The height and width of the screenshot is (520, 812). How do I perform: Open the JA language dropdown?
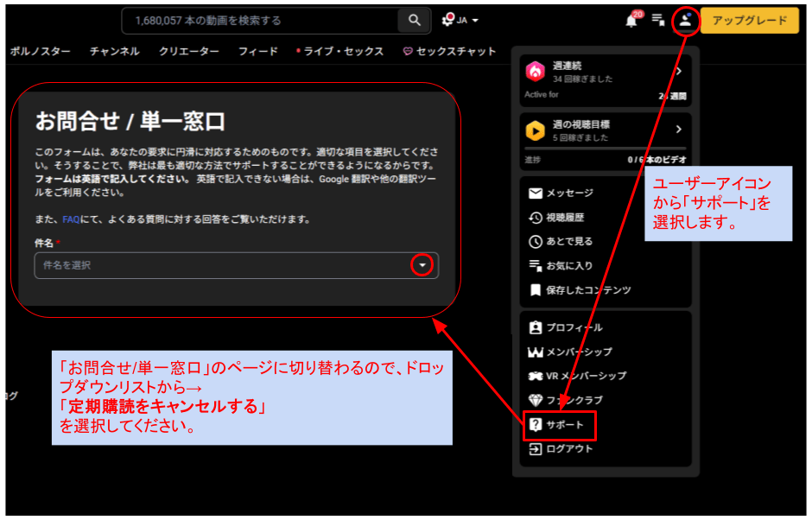pos(461,20)
